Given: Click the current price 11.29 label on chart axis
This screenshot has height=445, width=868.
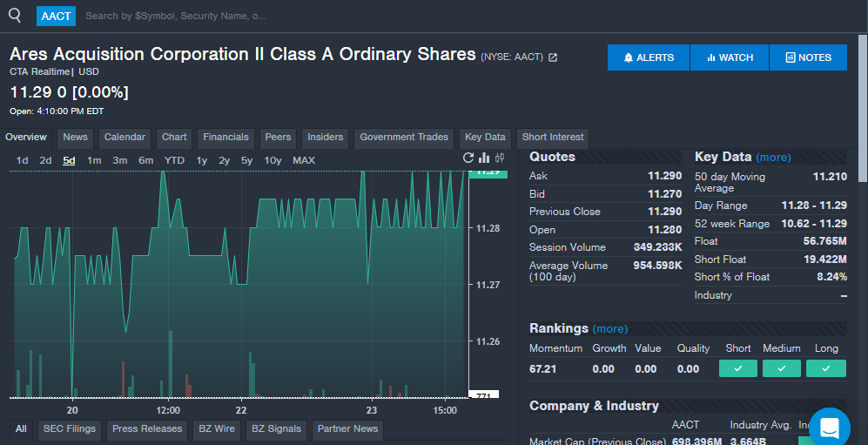Looking at the screenshot, I should click(488, 172).
